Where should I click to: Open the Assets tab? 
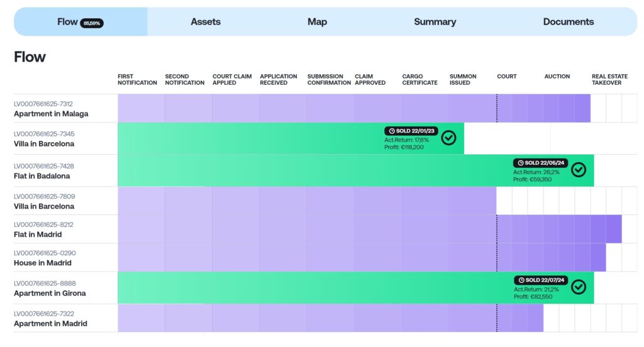[206, 22]
